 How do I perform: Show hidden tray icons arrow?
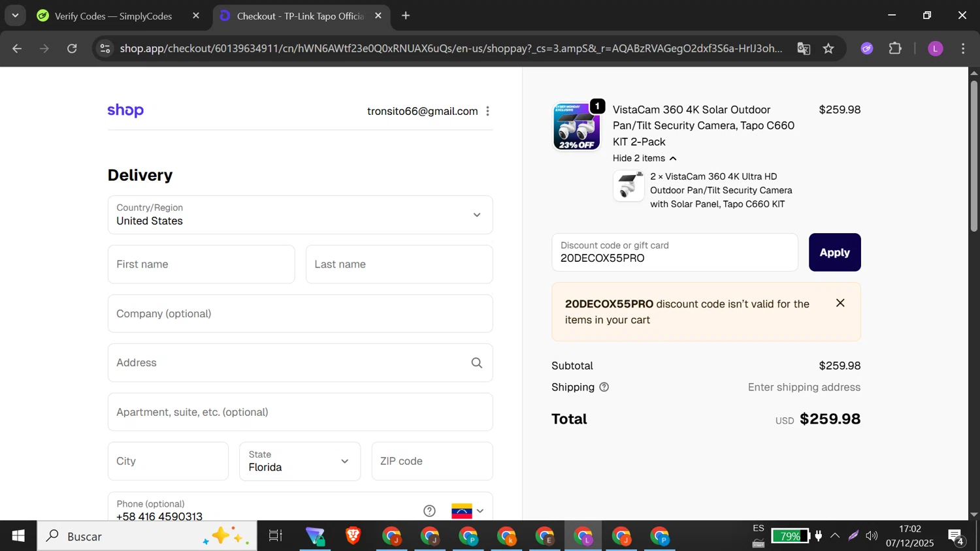coord(835,536)
